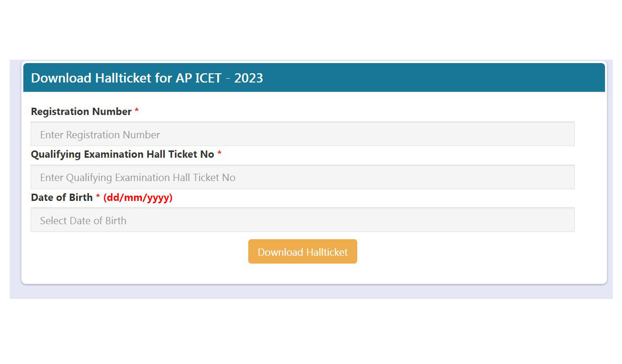Click the Registration Number label
Screen dimensions: 622x364
[x=81, y=111]
